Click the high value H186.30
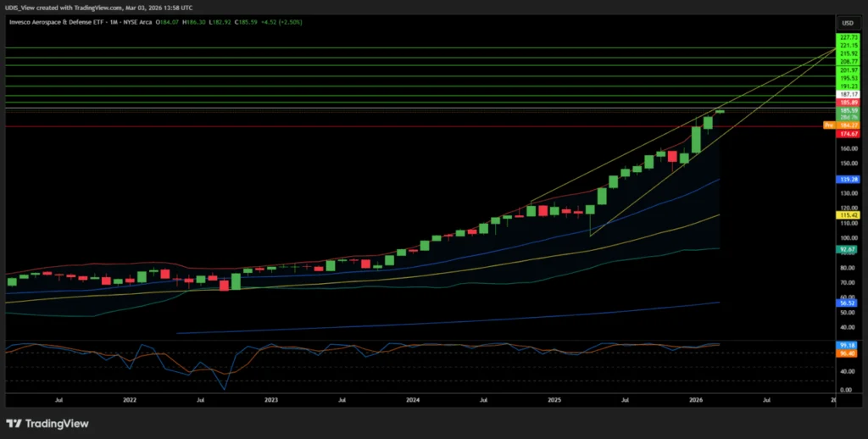Screen dimensions: 868x439 pyautogui.click(x=194, y=23)
